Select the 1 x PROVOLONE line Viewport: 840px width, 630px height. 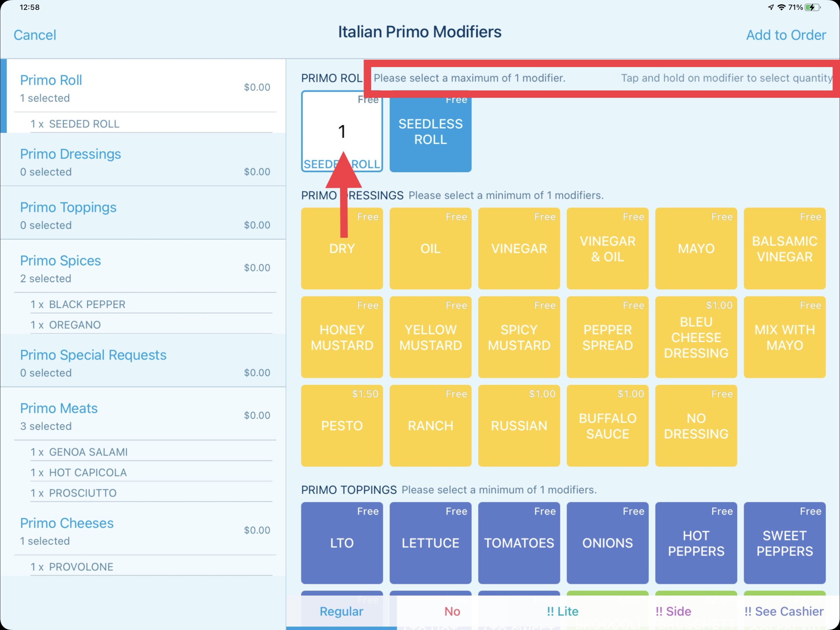click(x=151, y=567)
